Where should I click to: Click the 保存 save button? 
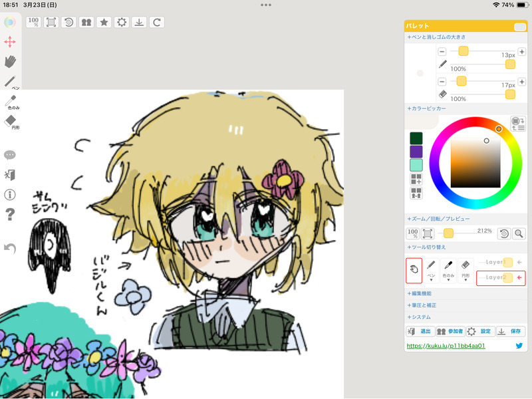click(x=511, y=331)
